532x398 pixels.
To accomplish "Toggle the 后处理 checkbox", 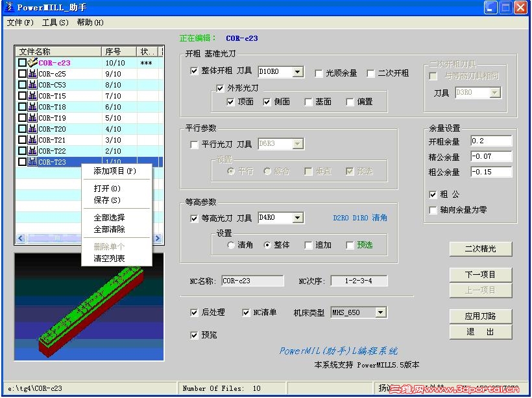I will coord(194,312).
